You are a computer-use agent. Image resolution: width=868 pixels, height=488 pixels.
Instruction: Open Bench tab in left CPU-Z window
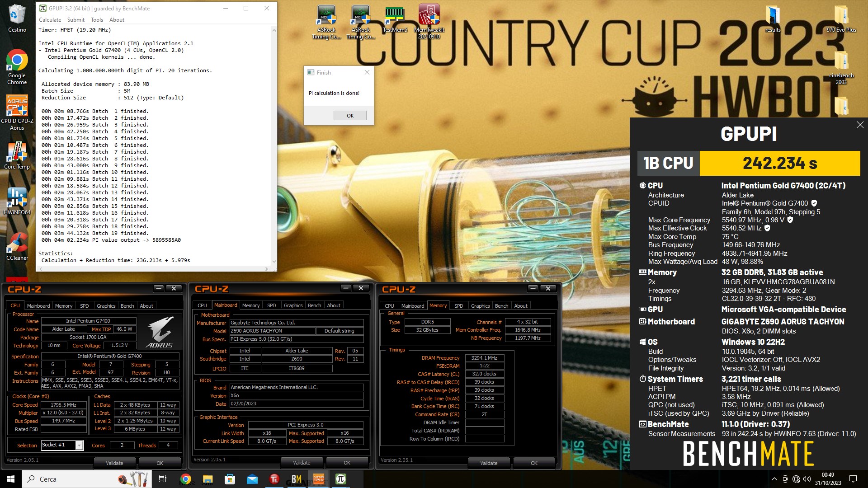pos(127,306)
